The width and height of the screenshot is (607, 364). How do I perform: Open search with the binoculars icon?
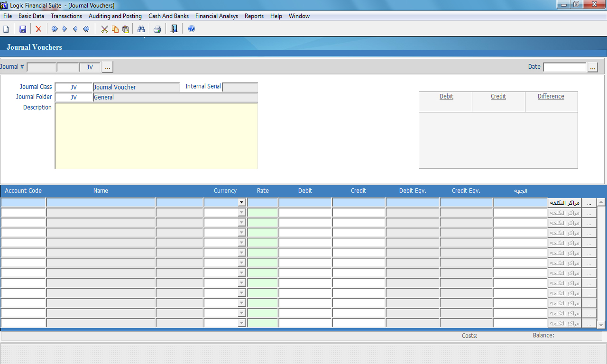141,29
